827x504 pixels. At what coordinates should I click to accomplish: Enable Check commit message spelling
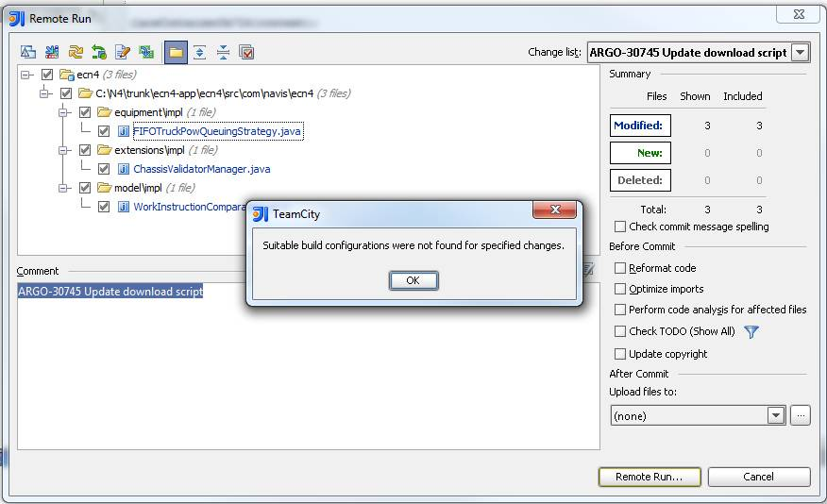point(620,227)
